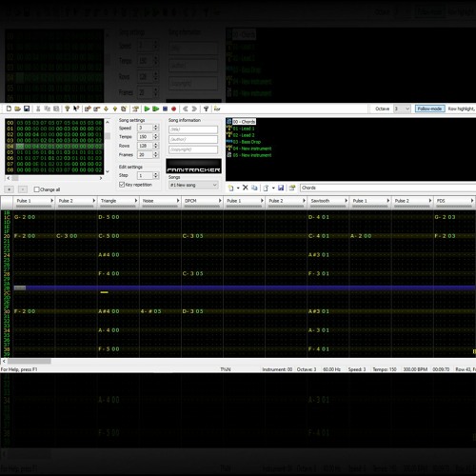This screenshot has width=476, height=476.
Task: Select instrument '03 - Bass Drop'
Action: (x=247, y=142)
